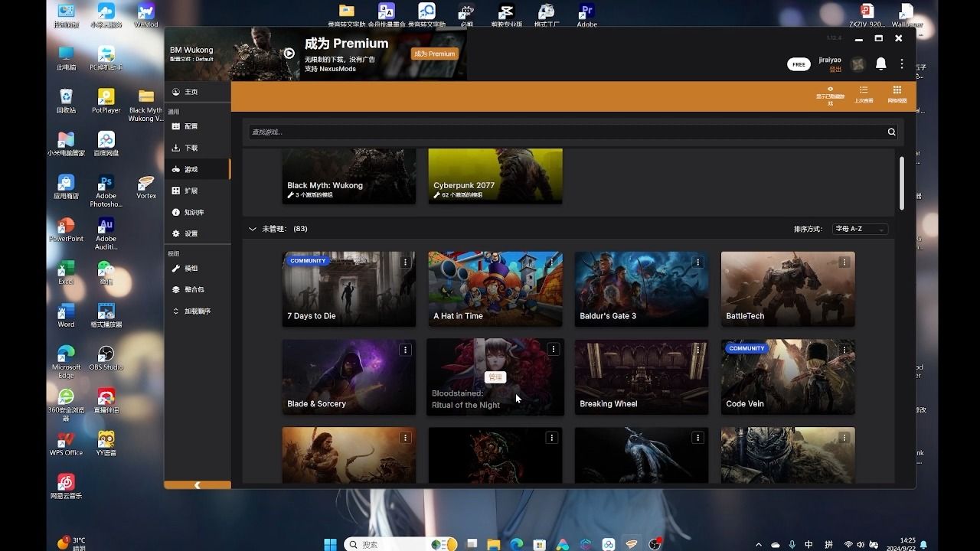Open the 模组 mods page
The height and width of the screenshot is (551, 980).
click(x=198, y=269)
